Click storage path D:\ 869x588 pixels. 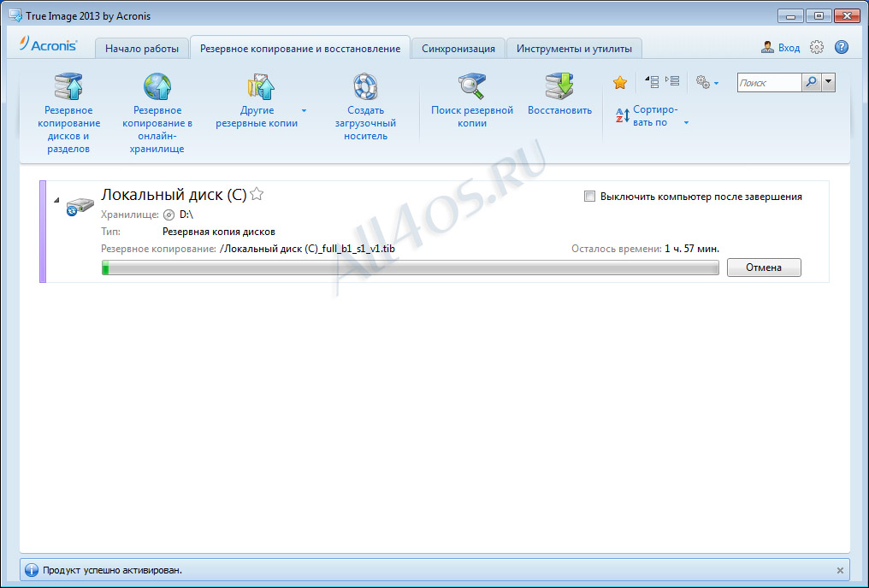(186, 215)
